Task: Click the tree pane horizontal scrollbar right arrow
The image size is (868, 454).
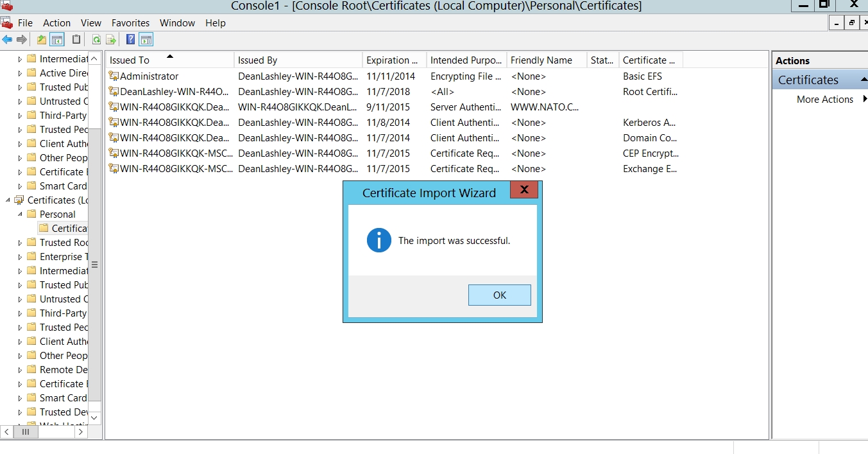Action: [81, 432]
